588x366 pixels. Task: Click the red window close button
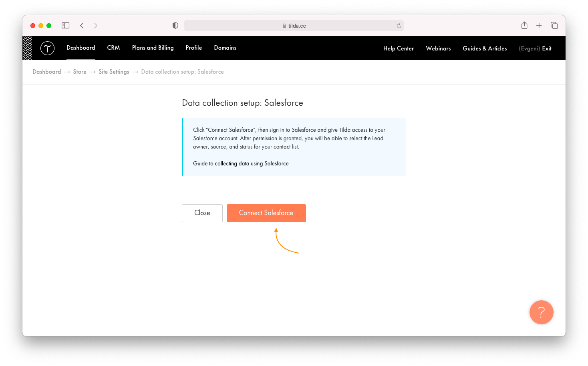pos(33,26)
